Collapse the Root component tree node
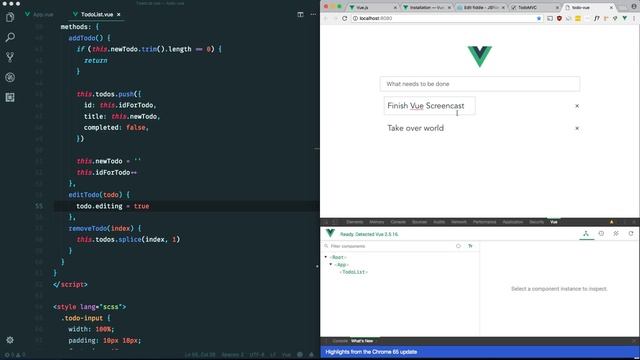 point(326,257)
